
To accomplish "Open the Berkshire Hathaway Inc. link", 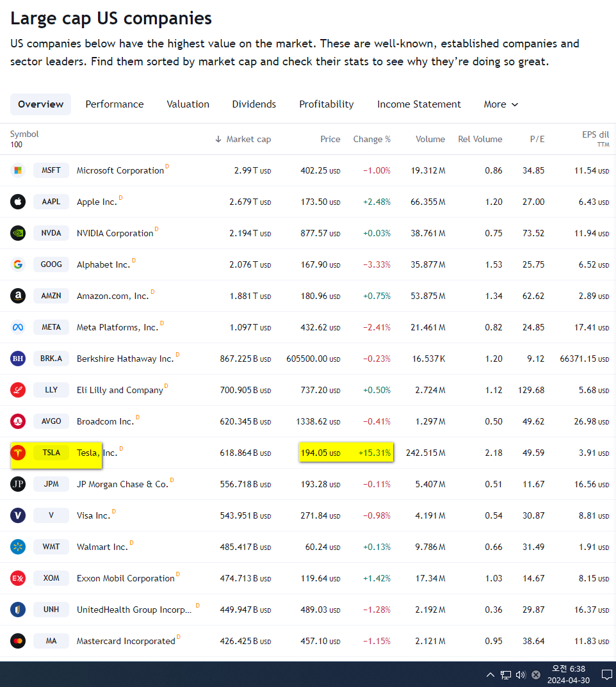I will (126, 359).
